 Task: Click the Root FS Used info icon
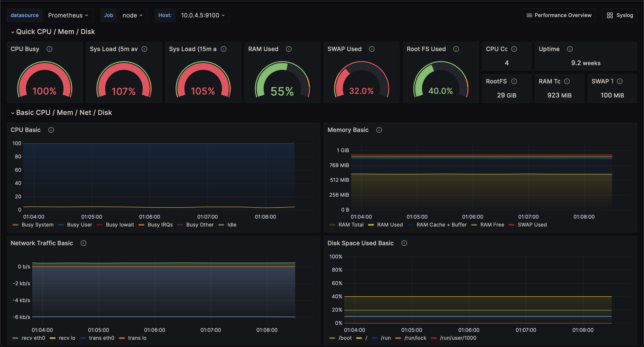coord(456,49)
